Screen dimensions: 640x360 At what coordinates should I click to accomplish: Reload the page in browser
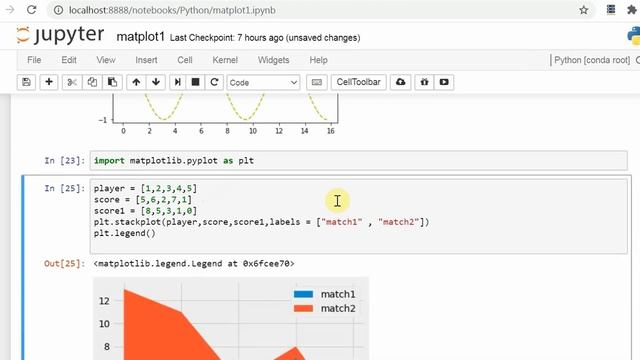coord(31,10)
